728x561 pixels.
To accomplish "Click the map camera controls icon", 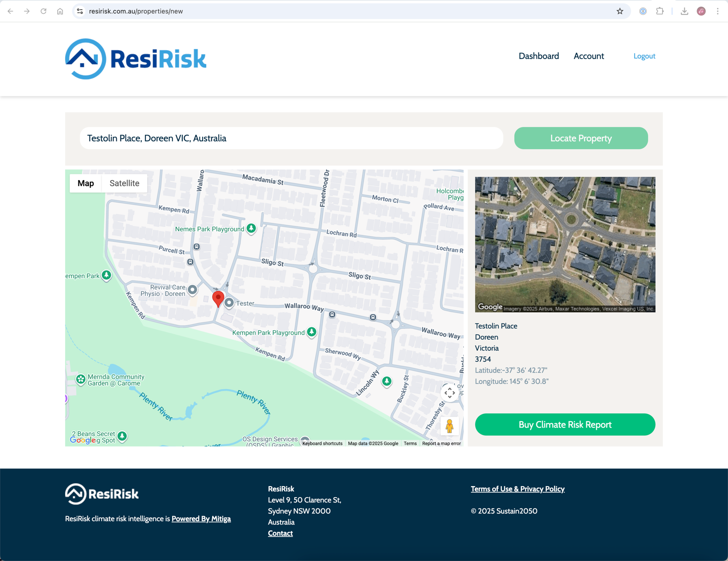I will coord(449,393).
